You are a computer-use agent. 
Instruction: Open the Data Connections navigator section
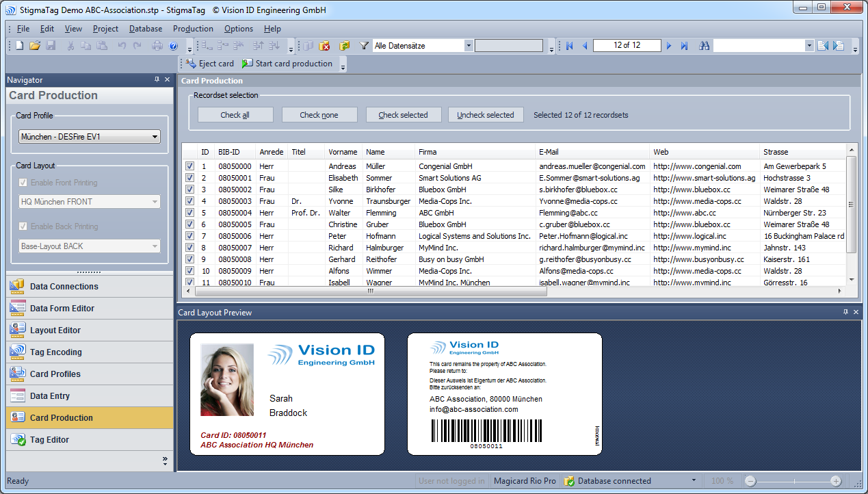pyautogui.click(x=90, y=287)
